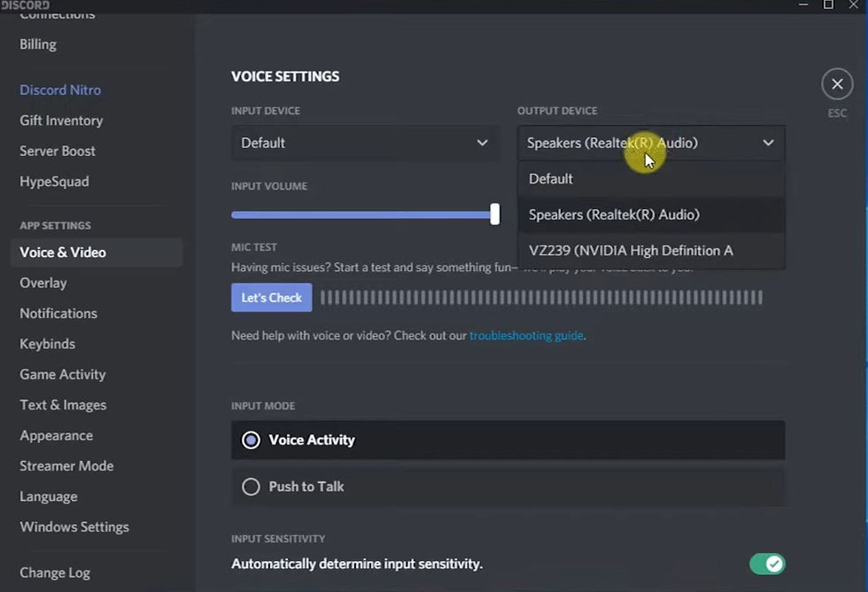Click the Output Device chevron arrow
Viewport: 868px width, 592px height.
769,143
